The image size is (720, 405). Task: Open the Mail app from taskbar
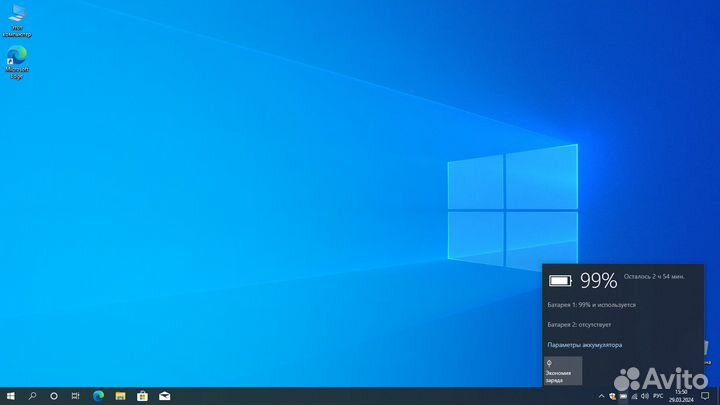164,396
